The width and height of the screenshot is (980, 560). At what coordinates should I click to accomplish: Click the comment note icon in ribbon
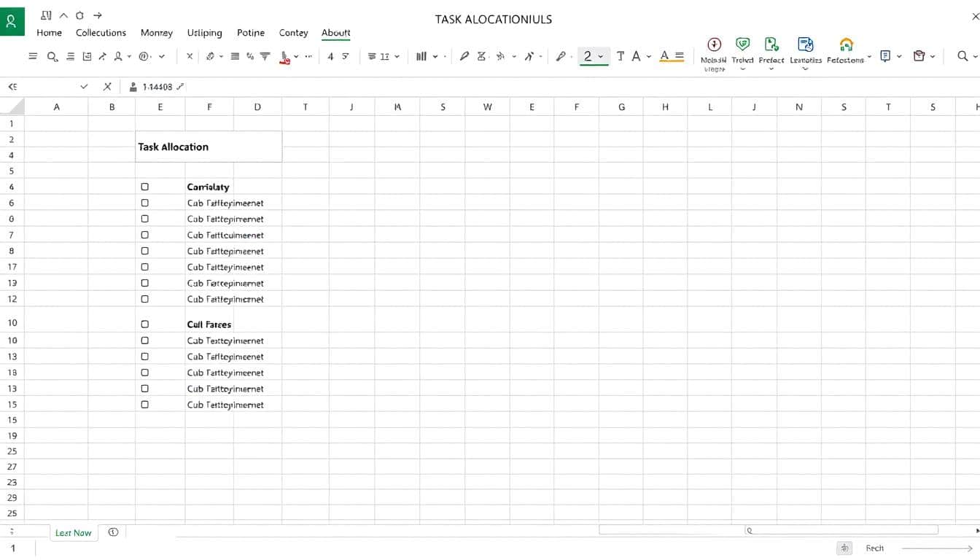tap(886, 56)
